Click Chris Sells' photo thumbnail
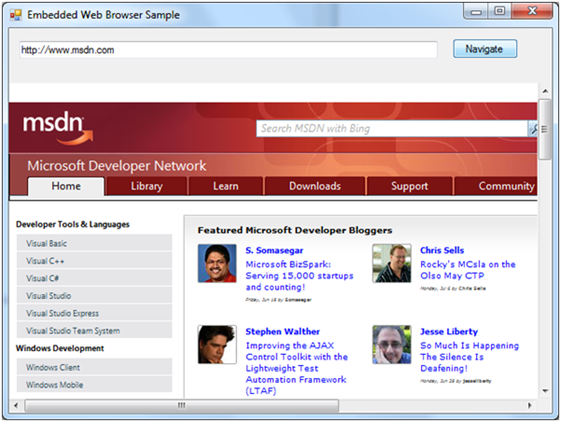This screenshot has width=561, height=422. [392, 263]
